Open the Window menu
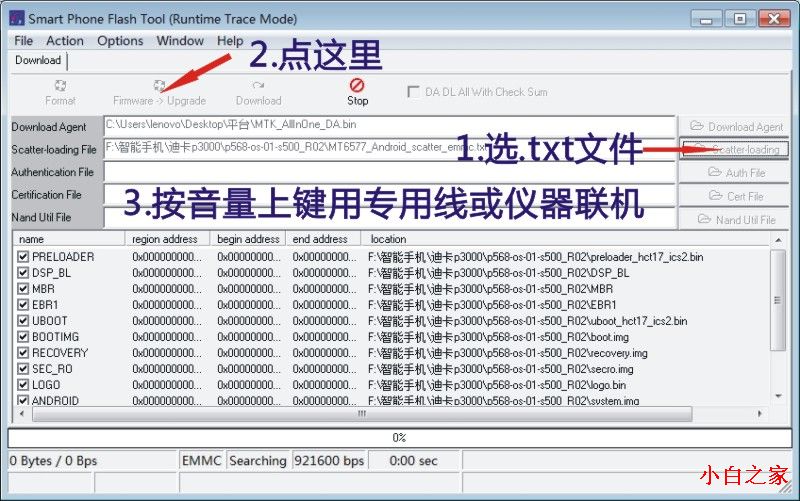Screen dimensions: 800x501 tap(180, 41)
